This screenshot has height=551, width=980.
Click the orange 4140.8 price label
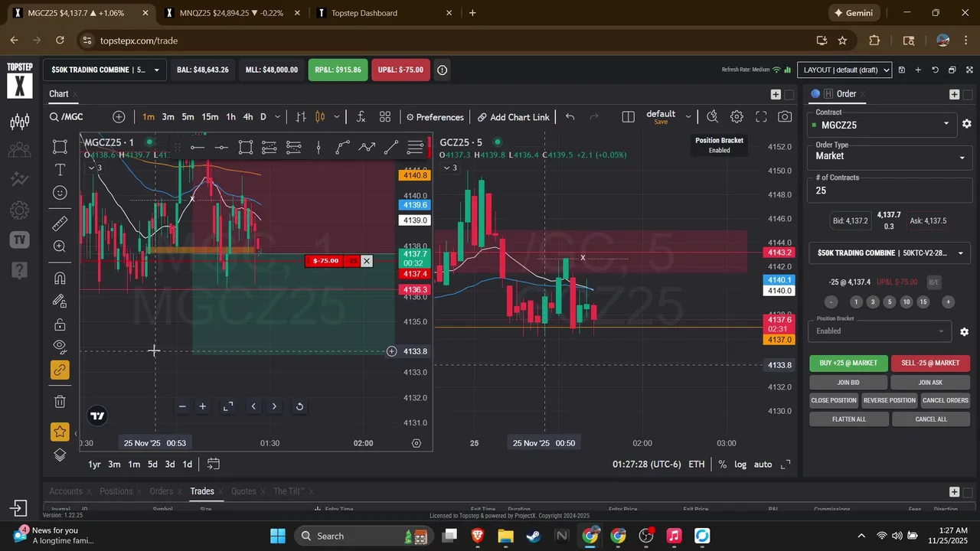click(414, 175)
